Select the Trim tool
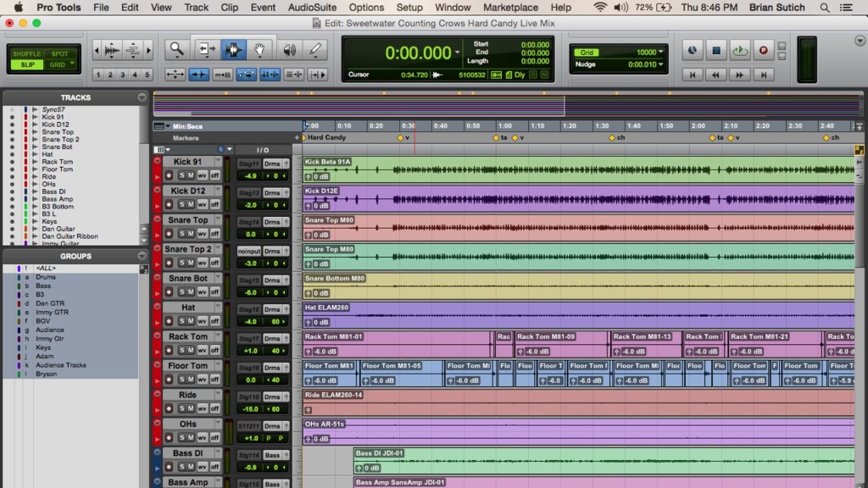868x488 pixels. (x=206, y=50)
